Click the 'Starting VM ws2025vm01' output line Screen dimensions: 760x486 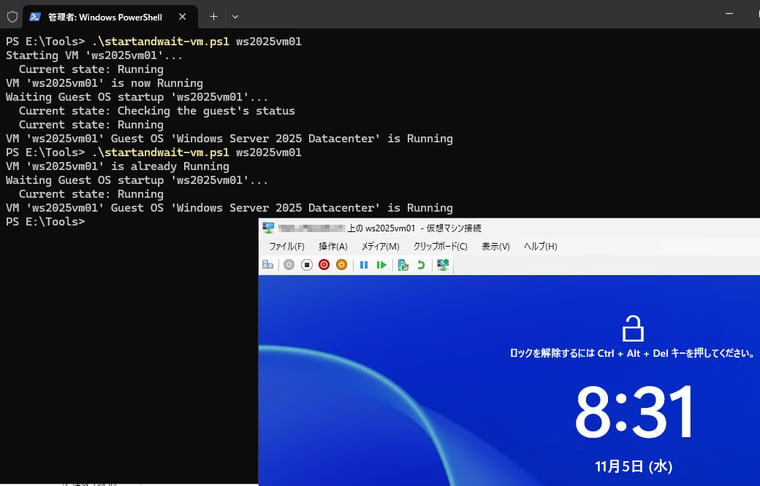(x=94, y=55)
